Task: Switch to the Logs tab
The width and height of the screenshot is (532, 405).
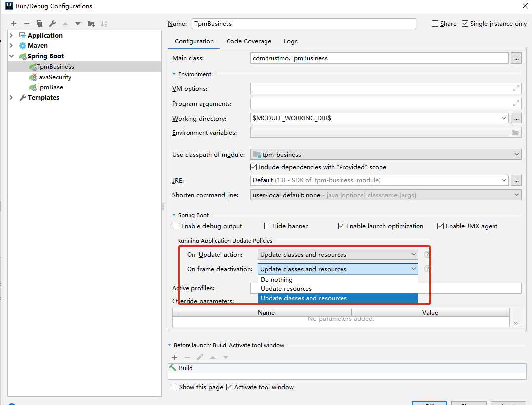Action: tap(290, 41)
